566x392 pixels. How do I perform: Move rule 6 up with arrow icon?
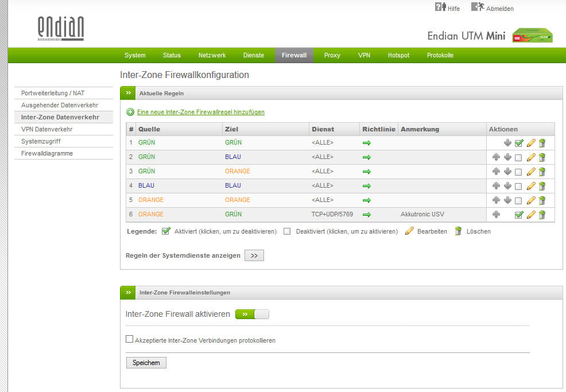pos(497,215)
